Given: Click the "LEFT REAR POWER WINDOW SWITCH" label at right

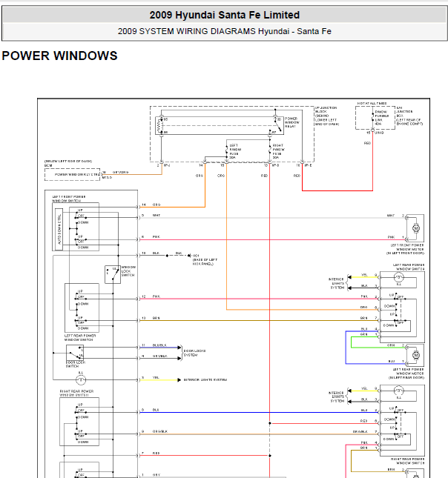Looking at the screenshot, I should tap(409, 267).
